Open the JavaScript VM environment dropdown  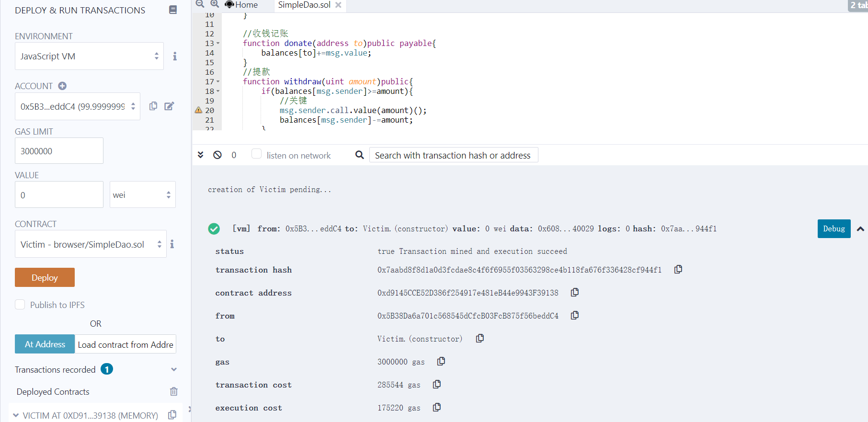[x=89, y=56]
